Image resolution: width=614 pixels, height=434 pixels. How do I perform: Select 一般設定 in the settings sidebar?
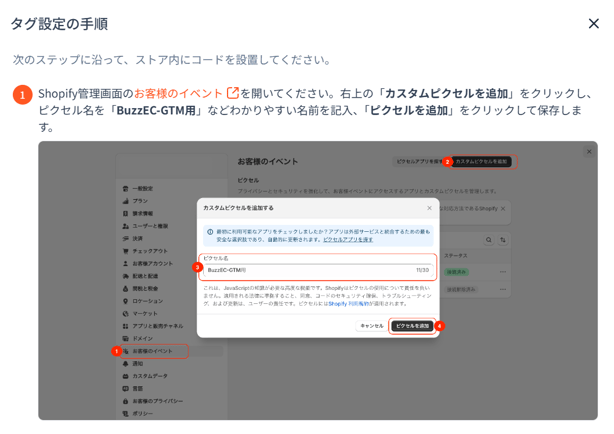(x=142, y=188)
